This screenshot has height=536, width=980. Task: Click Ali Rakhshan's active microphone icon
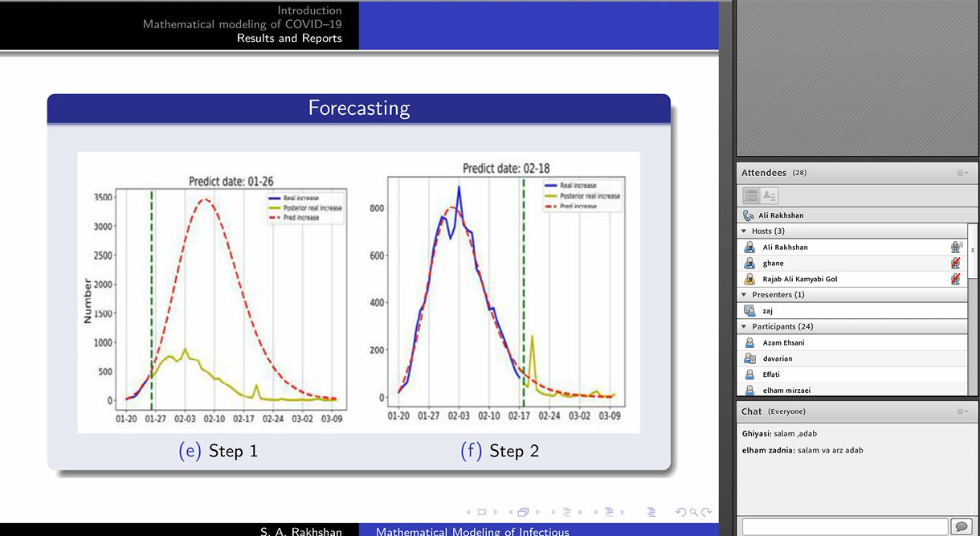956,248
